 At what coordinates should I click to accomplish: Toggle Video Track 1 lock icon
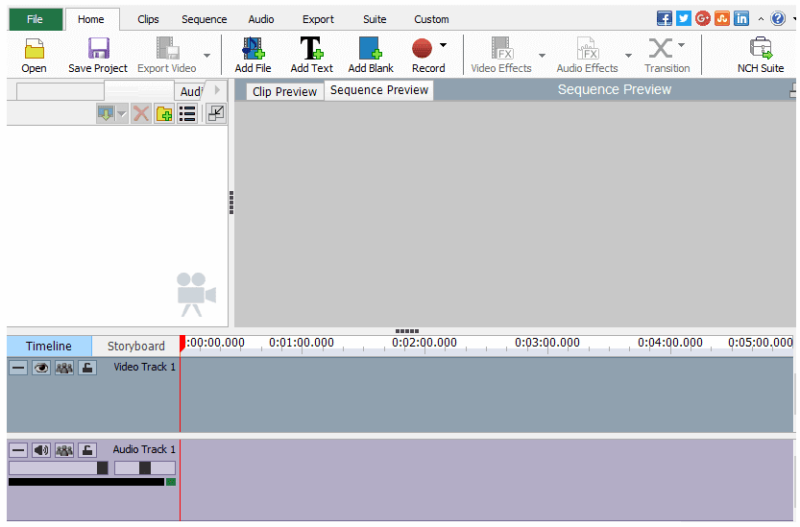[87, 367]
